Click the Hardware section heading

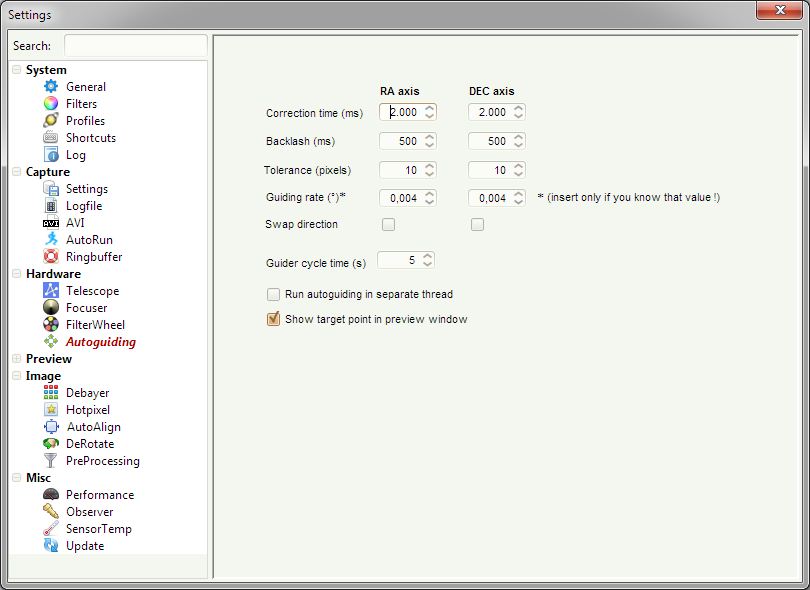pos(54,274)
